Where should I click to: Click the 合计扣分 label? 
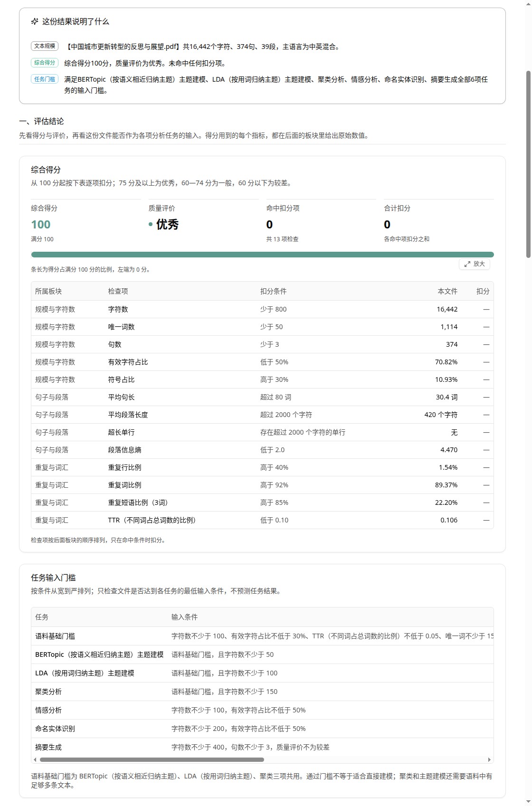397,208
